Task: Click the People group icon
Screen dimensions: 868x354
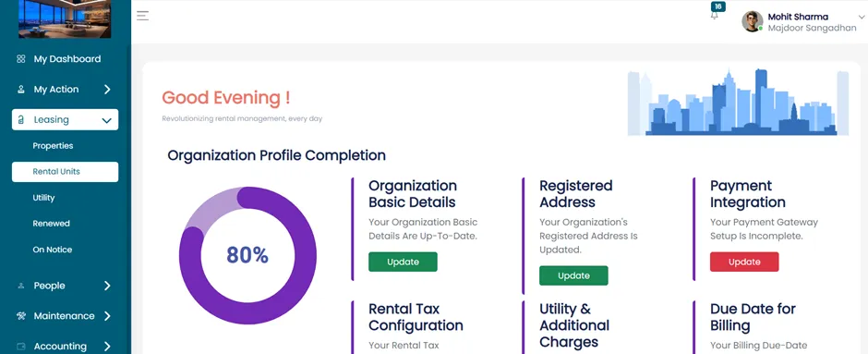Action: 21,286
